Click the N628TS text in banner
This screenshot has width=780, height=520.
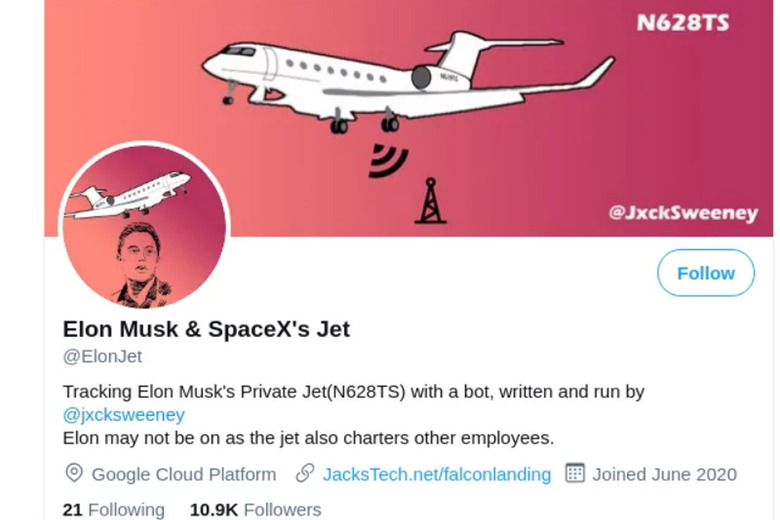pos(682,22)
